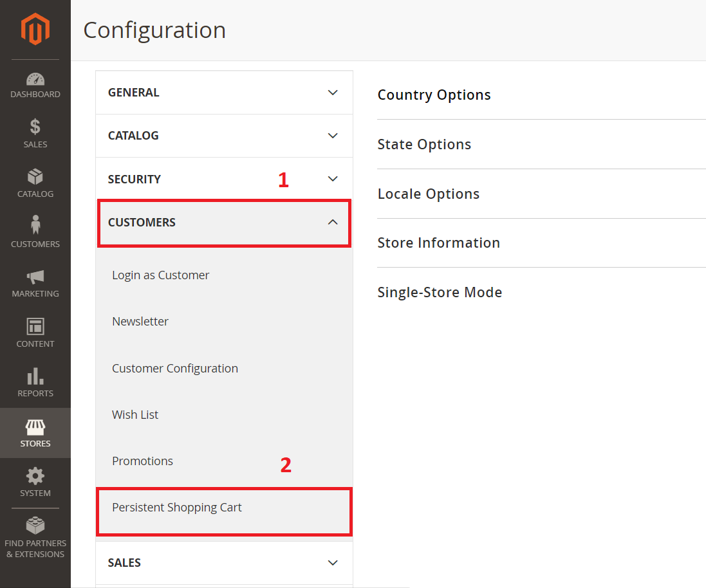Expand the Catalog configuration chevron
Image resolution: width=706 pixels, height=588 pixels.
pyautogui.click(x=333, y=136)
